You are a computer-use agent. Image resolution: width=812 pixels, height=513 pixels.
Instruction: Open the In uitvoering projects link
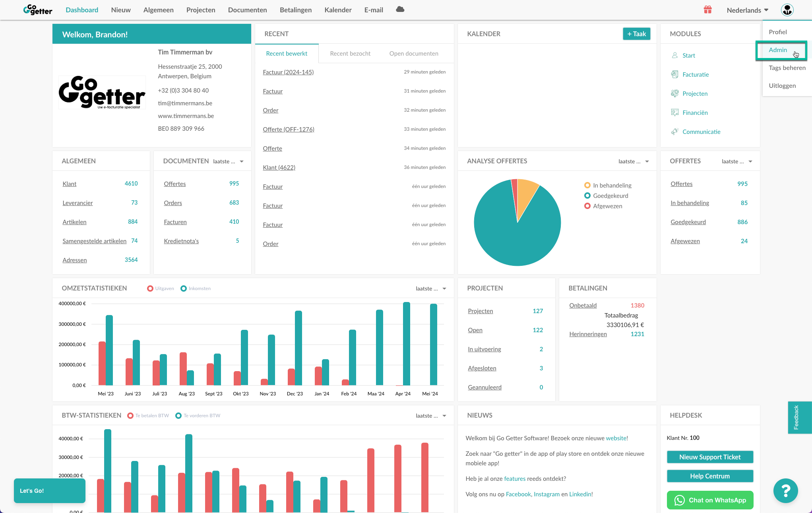[x=484, y=349]
